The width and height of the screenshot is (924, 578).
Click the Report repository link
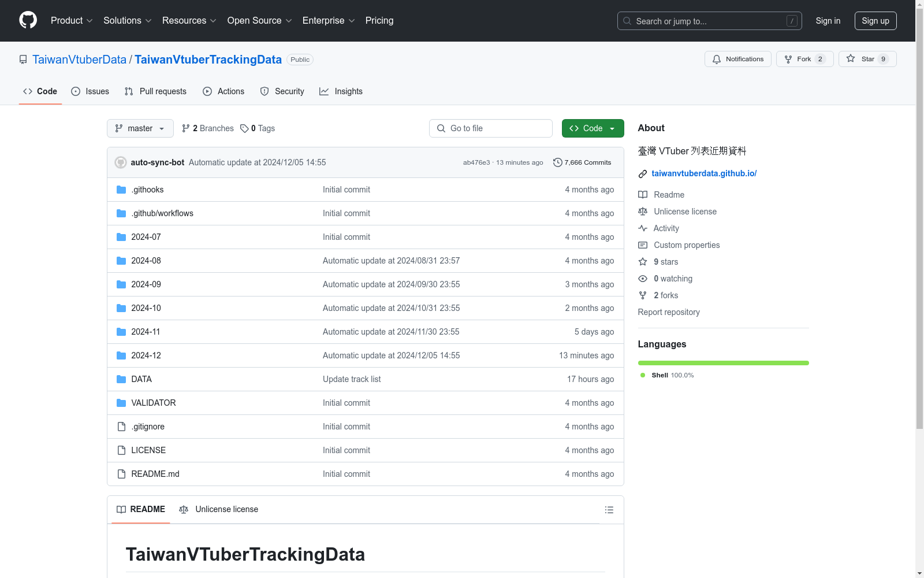click(x=669, y=312)
